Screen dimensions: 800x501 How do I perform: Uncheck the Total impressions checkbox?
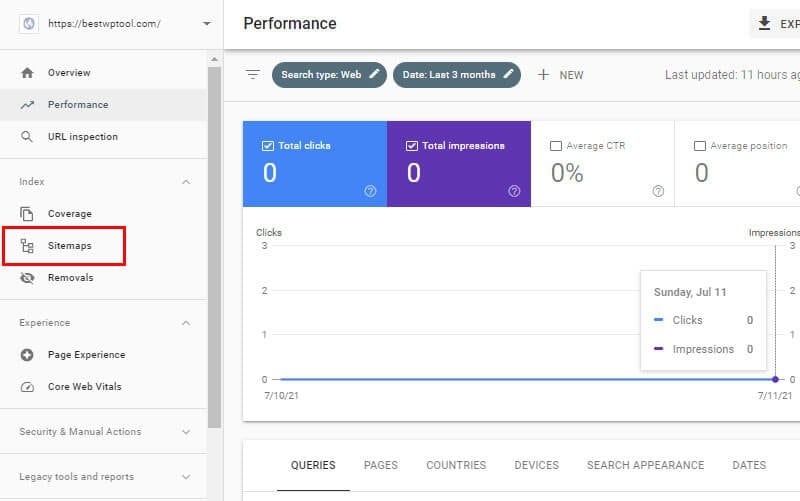(412, 146)
